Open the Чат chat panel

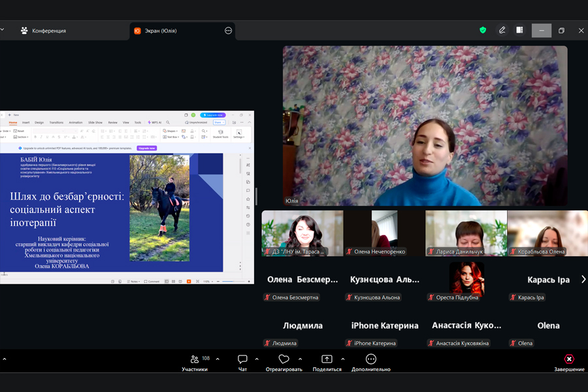(x=242, y=363)
